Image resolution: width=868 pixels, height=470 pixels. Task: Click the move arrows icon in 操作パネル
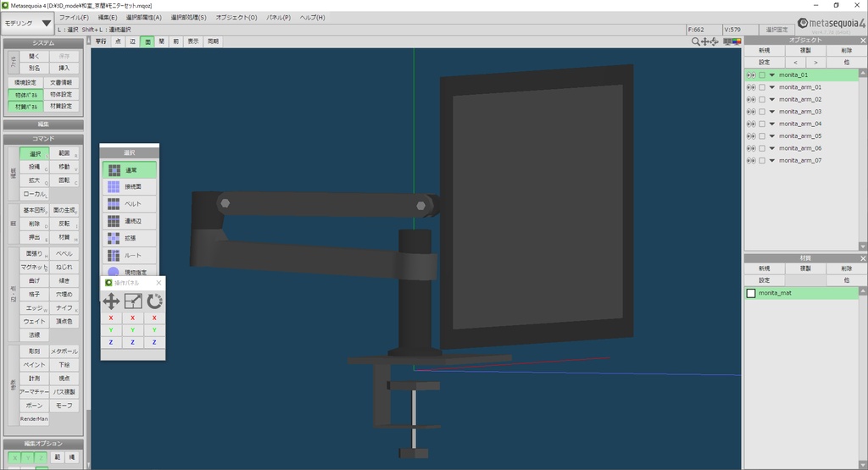coord(111,301)
